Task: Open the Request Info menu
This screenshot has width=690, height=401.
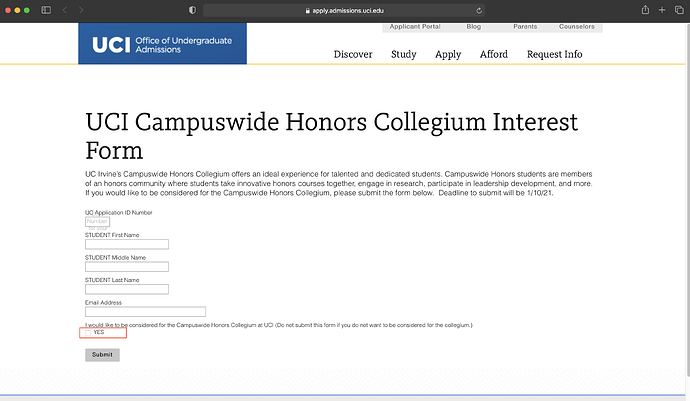Action: pos(554,54)
